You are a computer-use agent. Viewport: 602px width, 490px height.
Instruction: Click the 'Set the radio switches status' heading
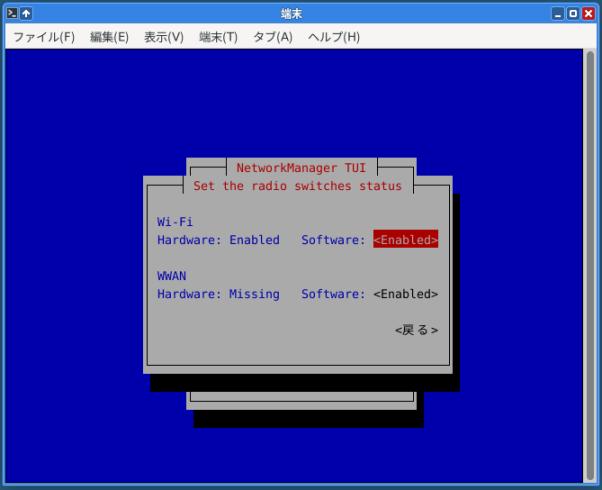coord(298,186)
